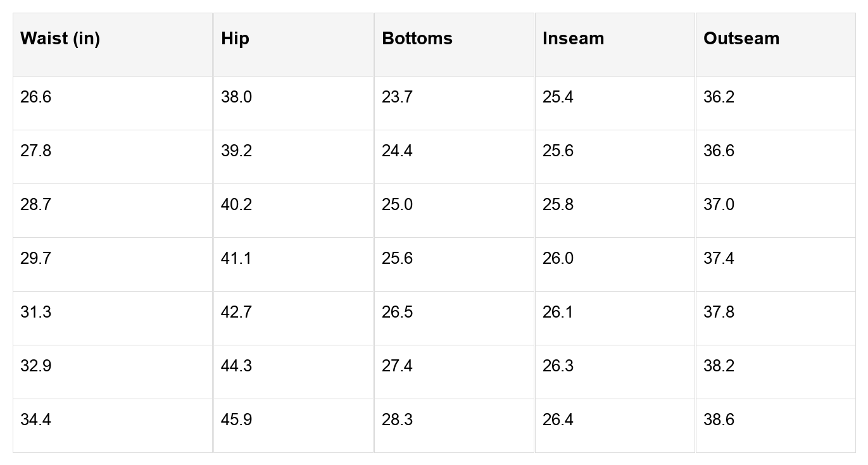Click the Waist (in) column header
Screen dimensions: 868x465
click(60, 39)
